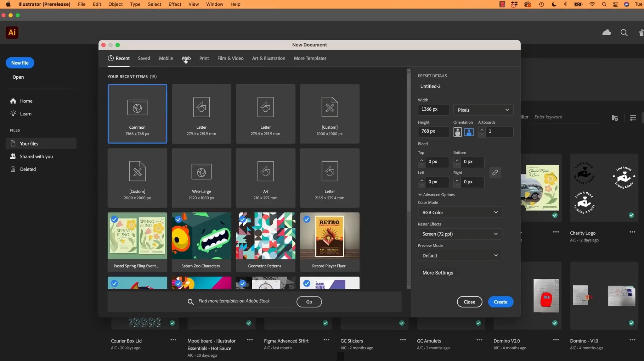Open options menu for Courier Box Lid file
This screenshot has height=361, width=644.
[173, 340]
